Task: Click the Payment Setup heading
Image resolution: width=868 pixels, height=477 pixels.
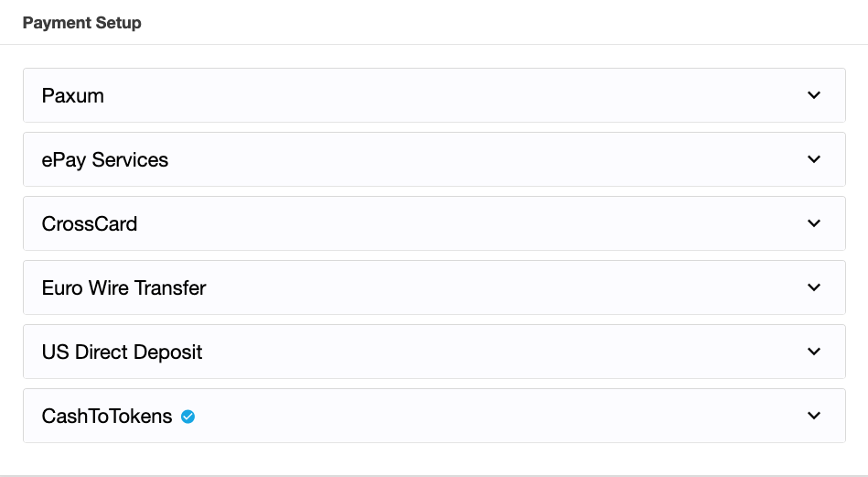Action: (82, 22)
